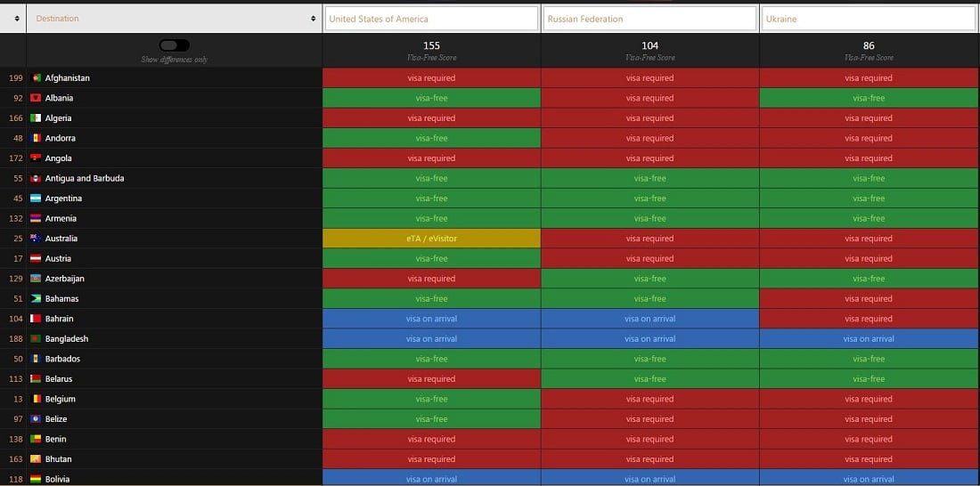980x486 pixels.
Task: Click rank number 13 beside Belgium
Action: tap(18, 399)
